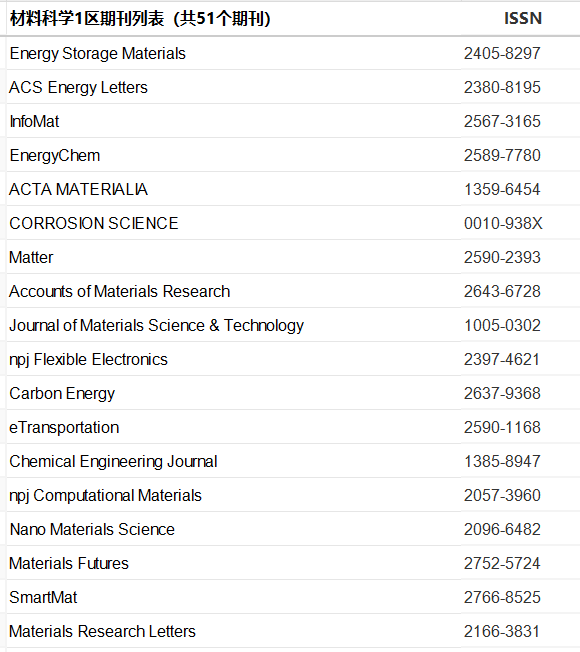Select Materials Research Letters row
Image resolution: width=580 pixels, height=652 pixels.
(290, 631)
